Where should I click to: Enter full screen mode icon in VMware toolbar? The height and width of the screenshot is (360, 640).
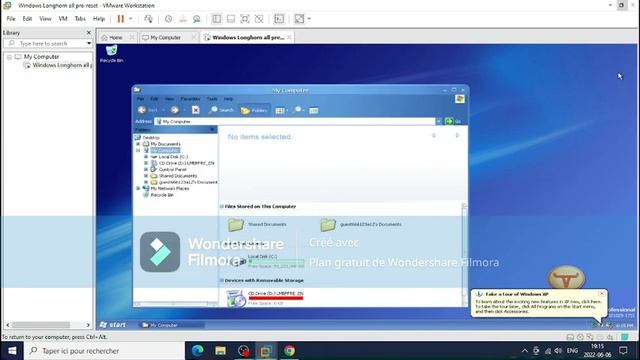tap(244, 19)
